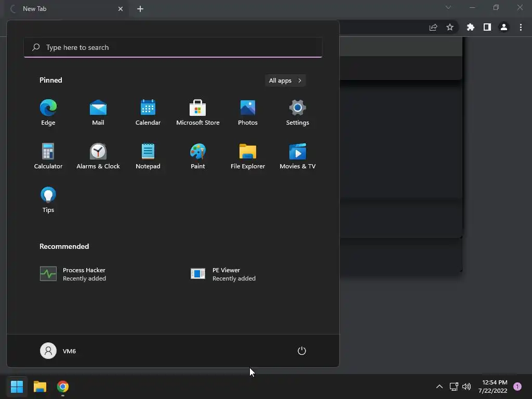This screenshot has height=399, width=532.
Task: Click the Start menu search box
Action: 173,47
